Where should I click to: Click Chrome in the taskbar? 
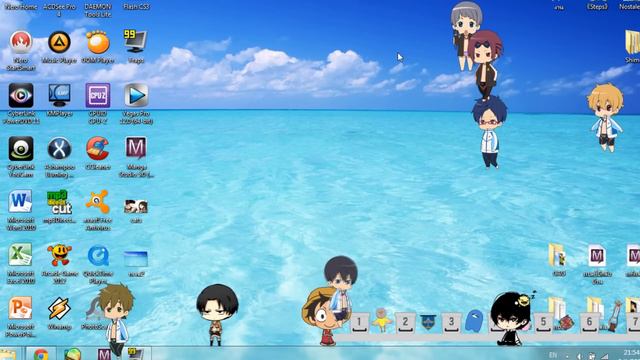click(41, 354)
